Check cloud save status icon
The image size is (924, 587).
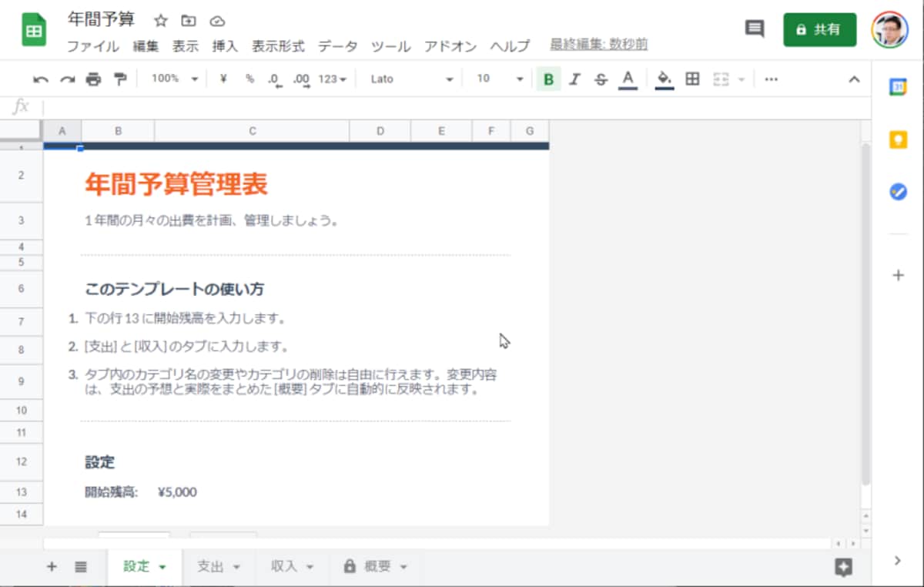click(x=217, y=21)
